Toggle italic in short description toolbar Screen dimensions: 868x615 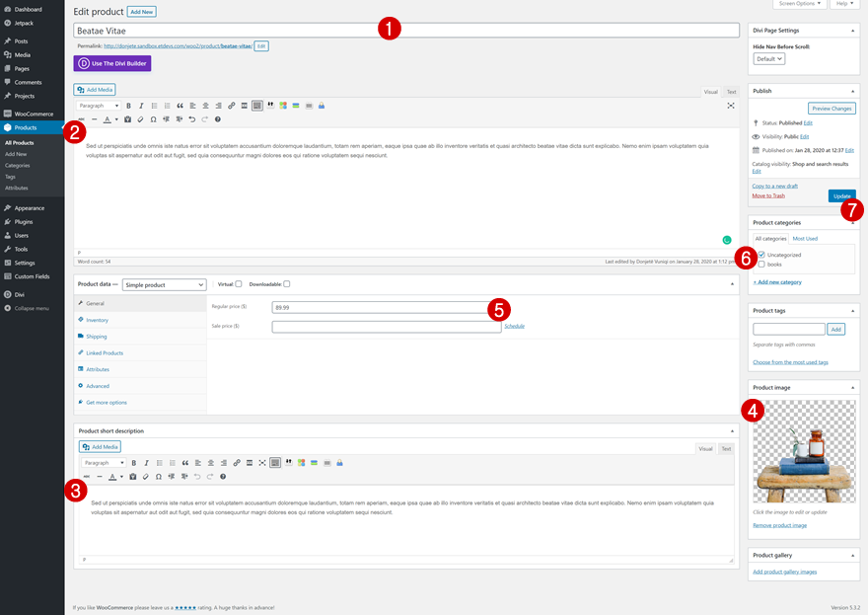(x=146, y=463)
